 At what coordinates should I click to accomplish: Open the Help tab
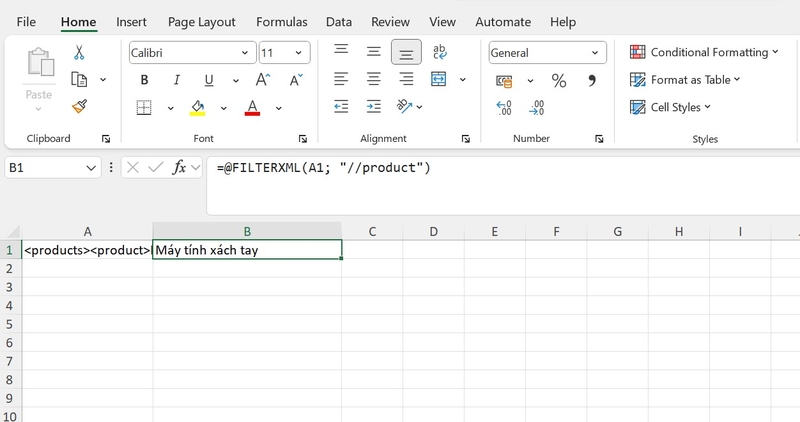coord(563,22)
